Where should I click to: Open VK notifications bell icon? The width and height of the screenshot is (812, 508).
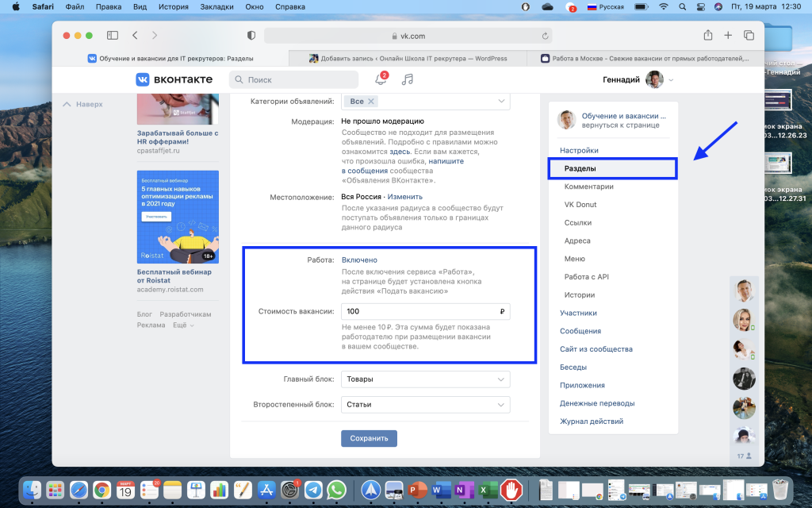point(381,79)
